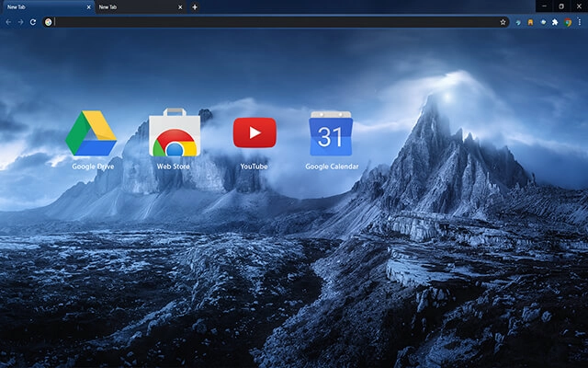
Task: Open a new tab with plus button
Action: [x=195, y=7]
